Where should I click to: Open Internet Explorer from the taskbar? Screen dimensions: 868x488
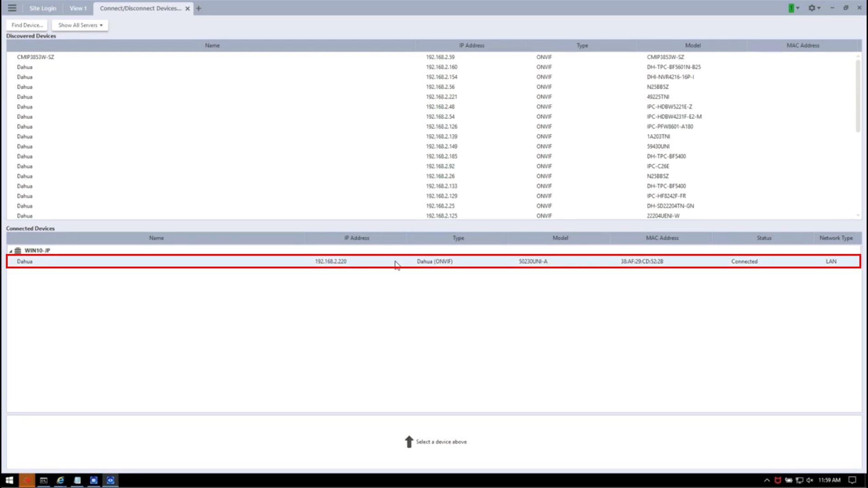[60, 480]
